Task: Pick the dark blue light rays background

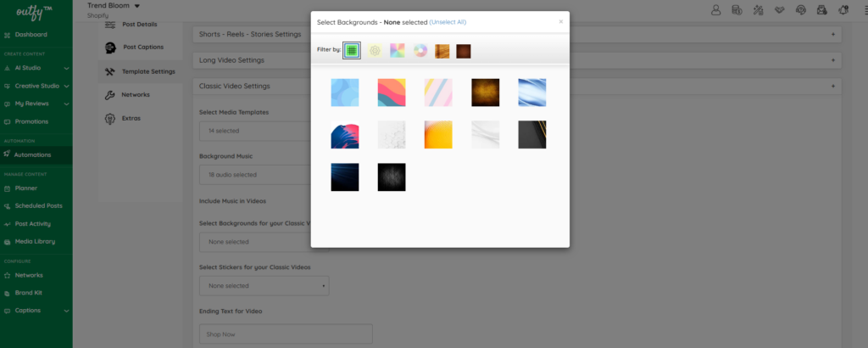Action: pos(345,177)
